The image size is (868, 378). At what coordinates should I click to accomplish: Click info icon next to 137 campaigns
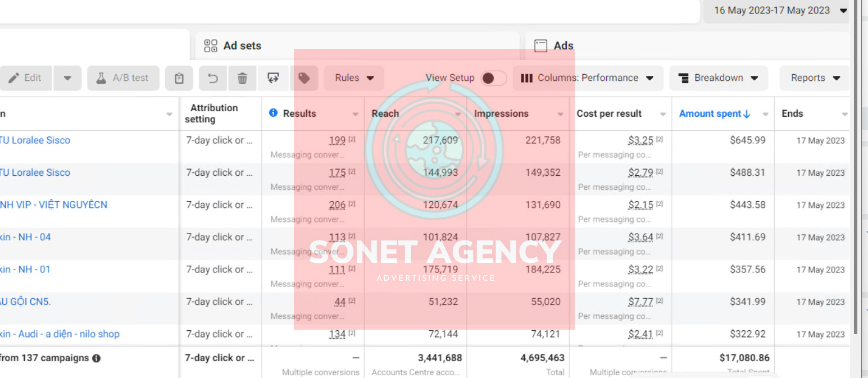tap(96, 358)
